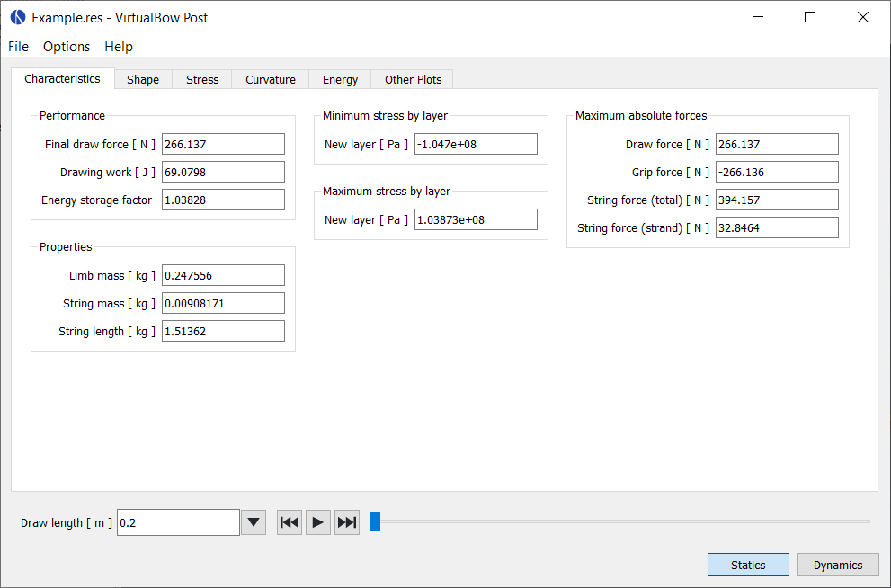Switch to the Energy tab
This screenshot has height=588, width=891.
pos(341,79)
